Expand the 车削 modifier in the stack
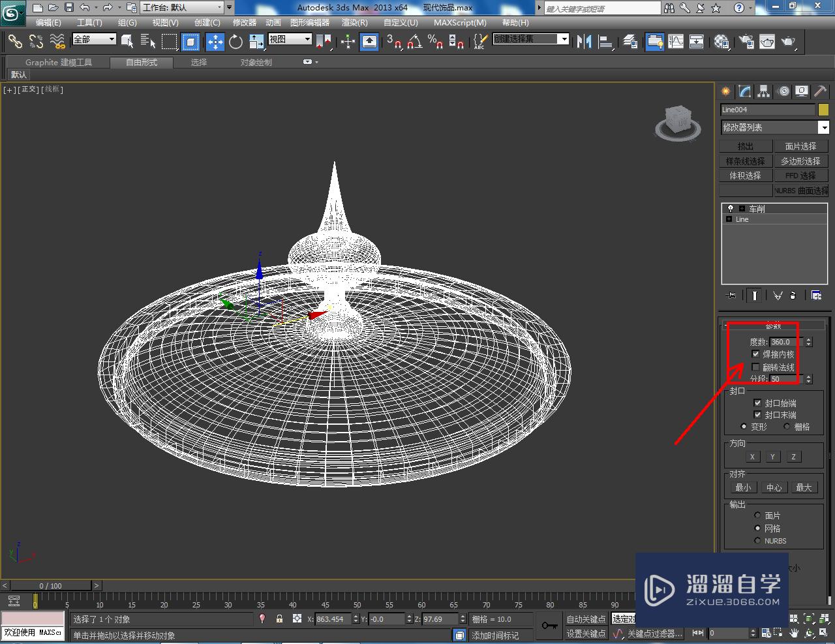 (742, 209)
